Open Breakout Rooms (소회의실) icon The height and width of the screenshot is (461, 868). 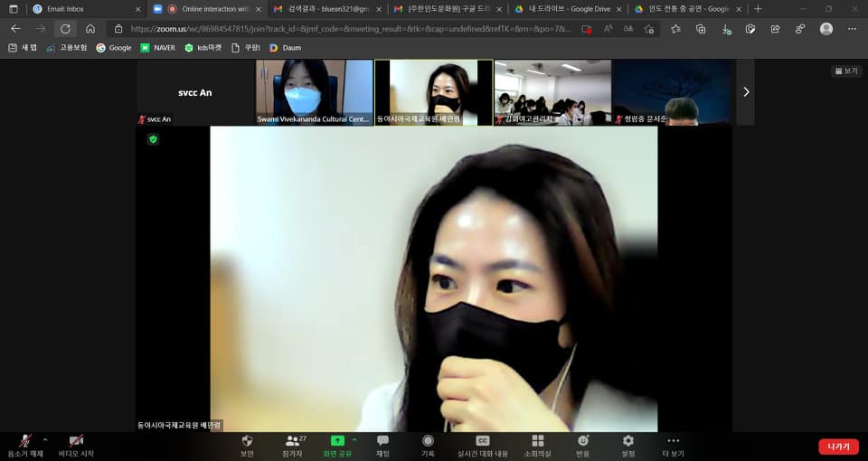click(538, 441)
